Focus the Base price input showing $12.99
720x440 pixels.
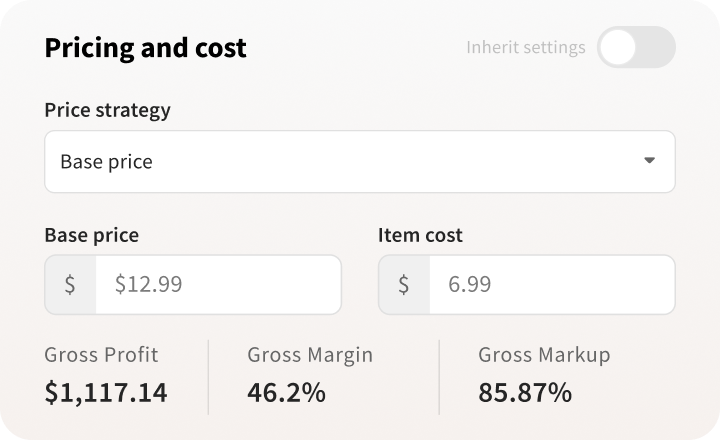tap(217, 284)
